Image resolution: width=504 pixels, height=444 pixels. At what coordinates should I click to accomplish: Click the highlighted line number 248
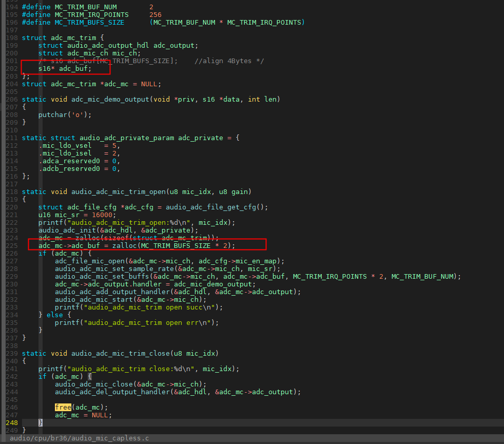(x=12, y=423)
